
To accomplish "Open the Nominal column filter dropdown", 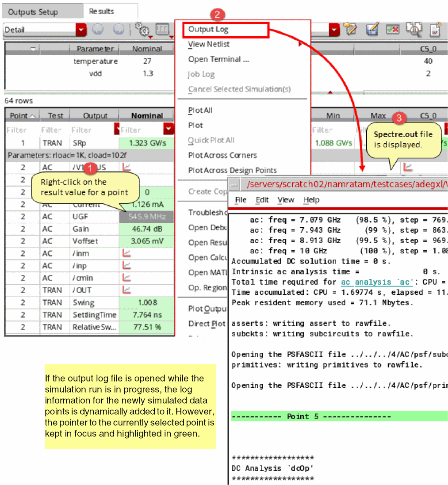I will tap(169, 128).
